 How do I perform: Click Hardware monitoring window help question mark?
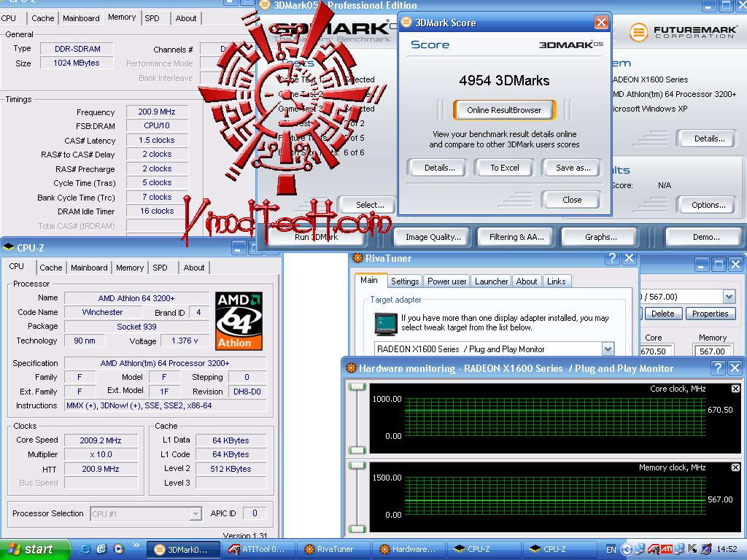point(718,367)
